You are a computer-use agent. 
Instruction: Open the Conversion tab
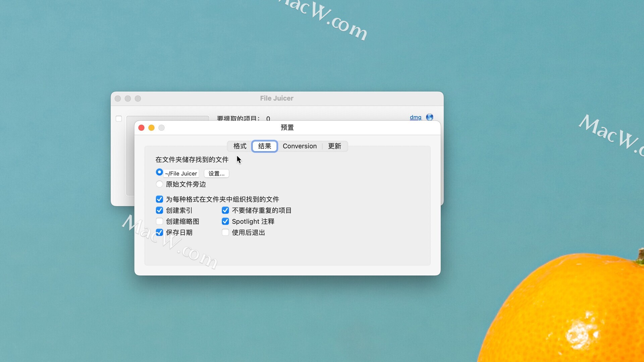(x=300, y=146)
